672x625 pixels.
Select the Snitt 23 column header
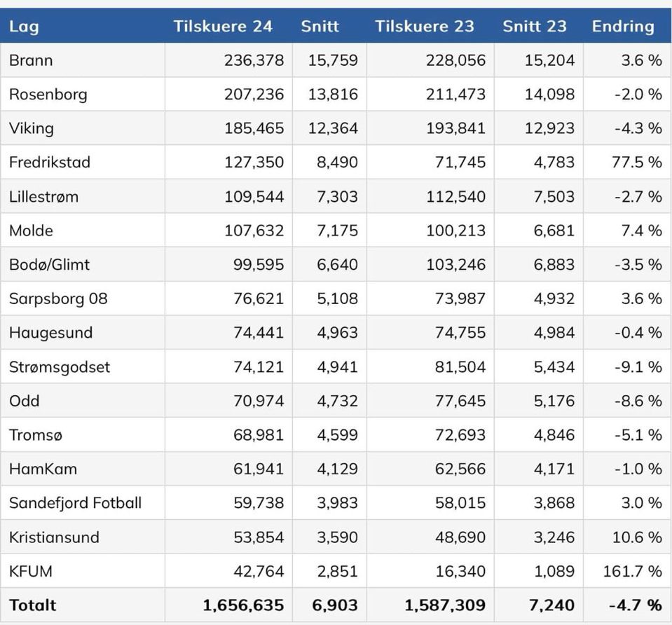tap(534, 27)
